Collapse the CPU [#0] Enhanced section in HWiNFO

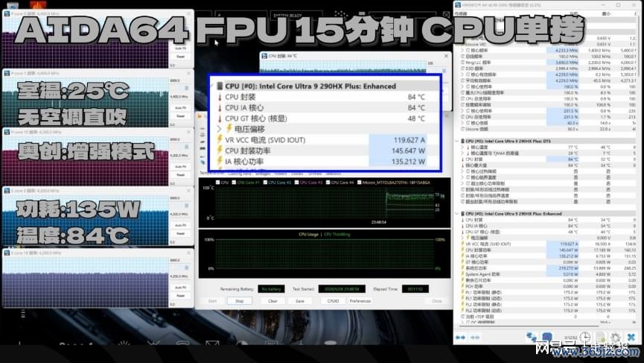(x=457, y=214)
